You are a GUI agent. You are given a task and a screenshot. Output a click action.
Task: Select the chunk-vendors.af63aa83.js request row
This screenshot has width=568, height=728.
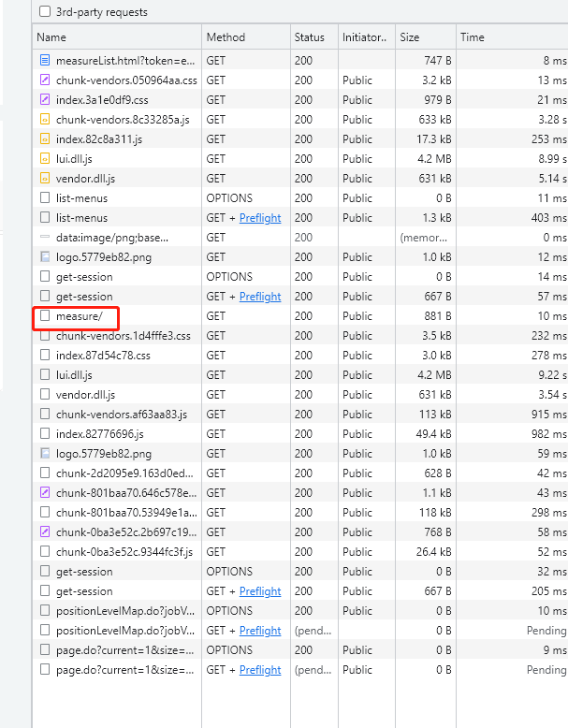121,415
